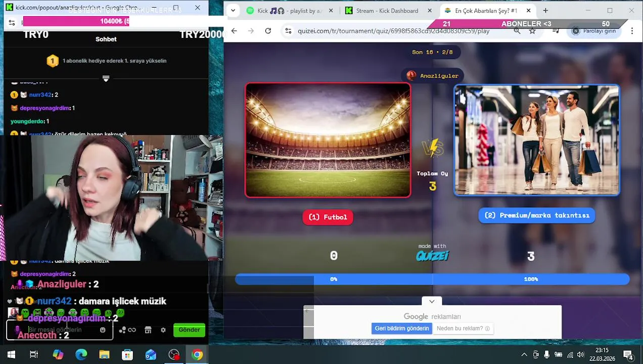
Task: Open the 23:15 clock and calendar
Action: click(x=602, y=355)
